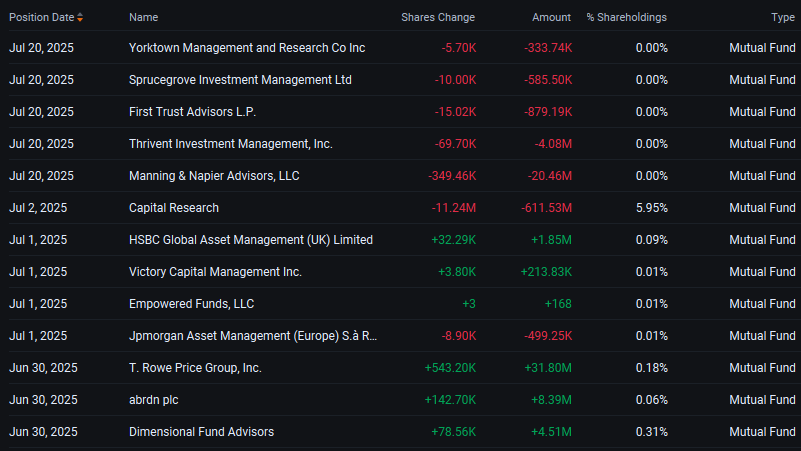The height and width of the screenshot is (451, 801).
Task: Click the -15.02K shares change value
Action: [455, 112]
